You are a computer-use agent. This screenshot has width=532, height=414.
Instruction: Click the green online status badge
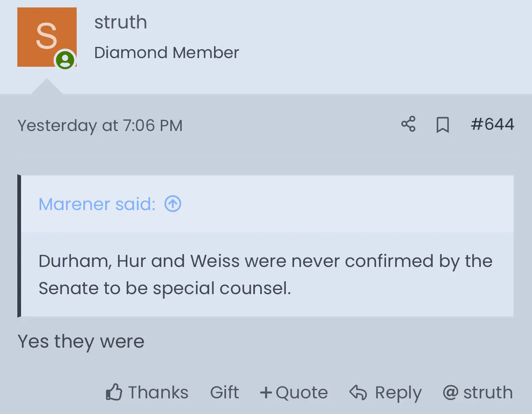click(65, 60)
